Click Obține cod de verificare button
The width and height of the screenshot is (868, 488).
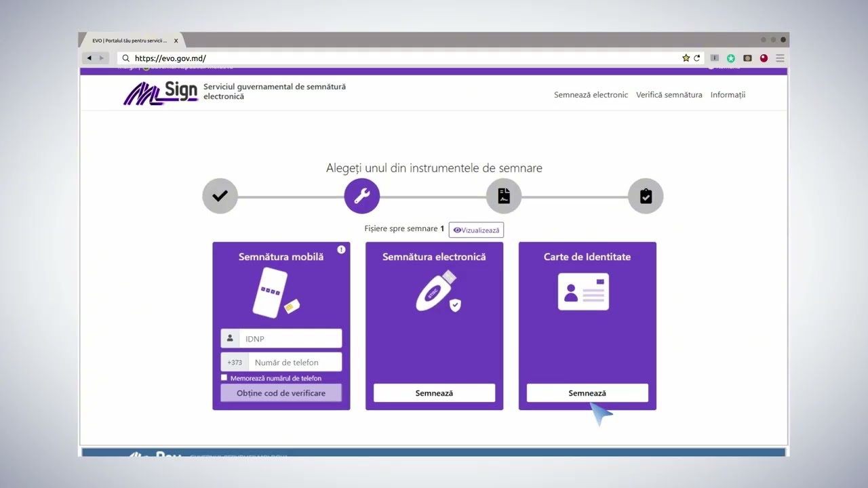click(x=281, y=393)
